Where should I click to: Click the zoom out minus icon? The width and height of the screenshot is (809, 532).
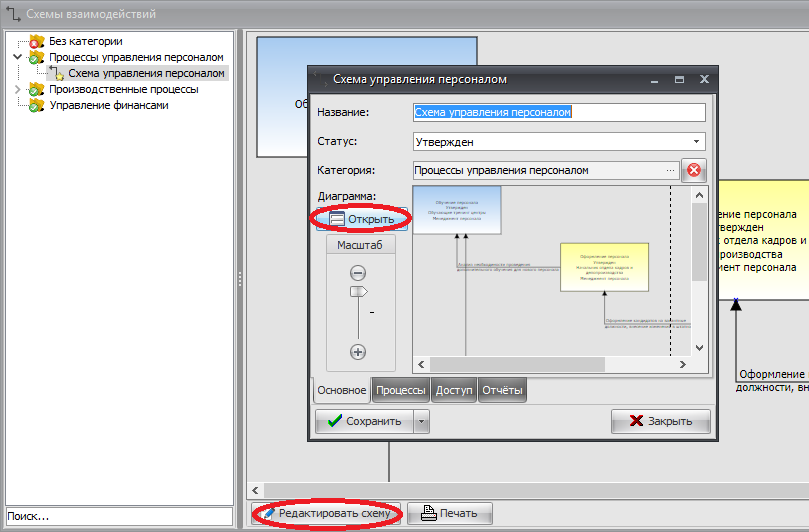pos(358,273)
